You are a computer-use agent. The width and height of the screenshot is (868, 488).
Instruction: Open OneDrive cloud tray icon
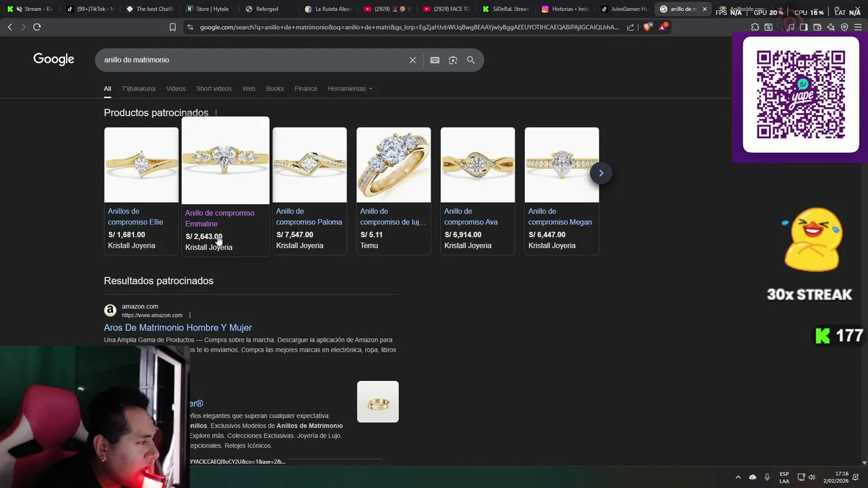click(753, 477)
